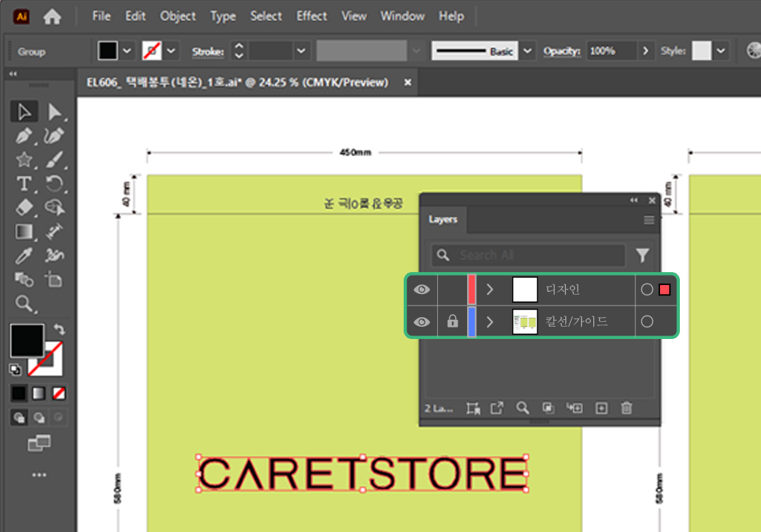The height and width of the screenshot is (532, 761).
Task: Select the Rotate tool
Action: point(55,184)
